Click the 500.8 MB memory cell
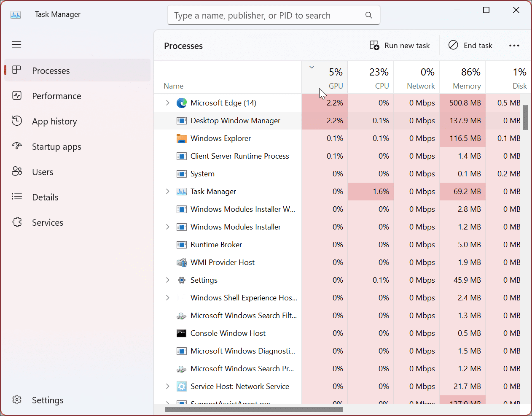This screenshot has width=532, height=416. point(462,103)
